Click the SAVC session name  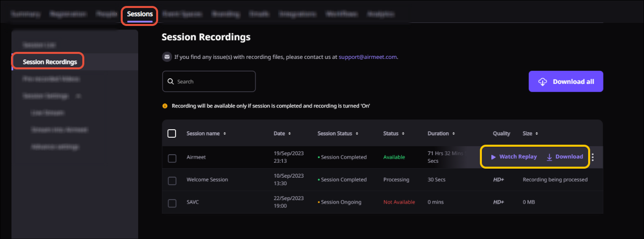click(193, 202)
